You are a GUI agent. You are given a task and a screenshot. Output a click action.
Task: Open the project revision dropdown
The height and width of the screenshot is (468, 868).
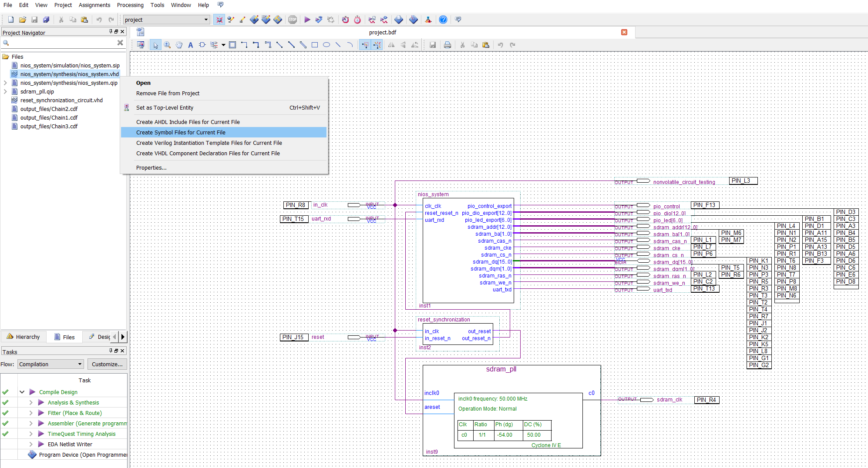coord(166,20)
